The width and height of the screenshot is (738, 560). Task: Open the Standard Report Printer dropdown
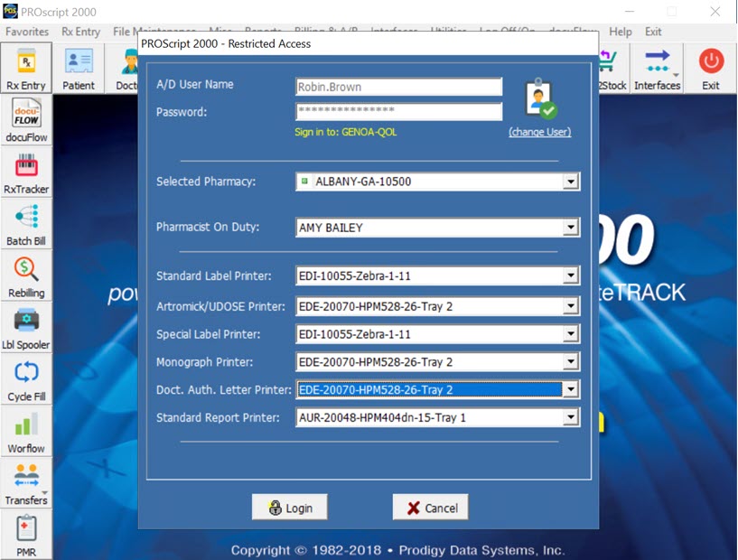point(570,417)
